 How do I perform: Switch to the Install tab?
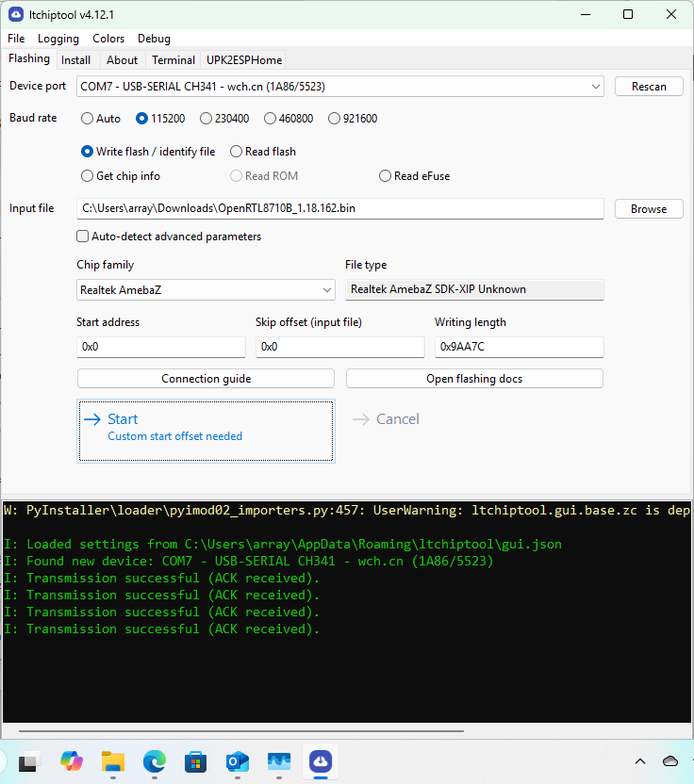(x=75, y=60)
